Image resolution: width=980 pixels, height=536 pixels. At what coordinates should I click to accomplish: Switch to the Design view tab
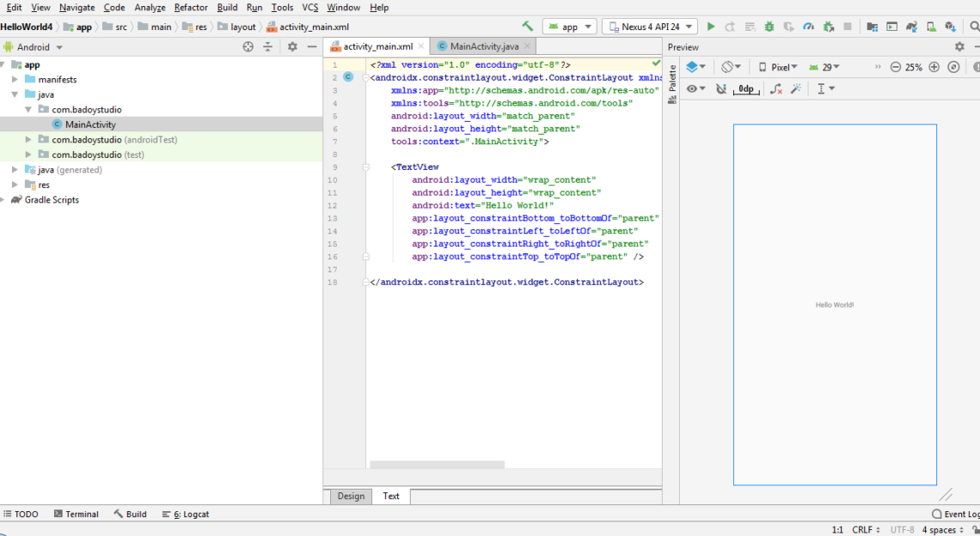[351, 496]
